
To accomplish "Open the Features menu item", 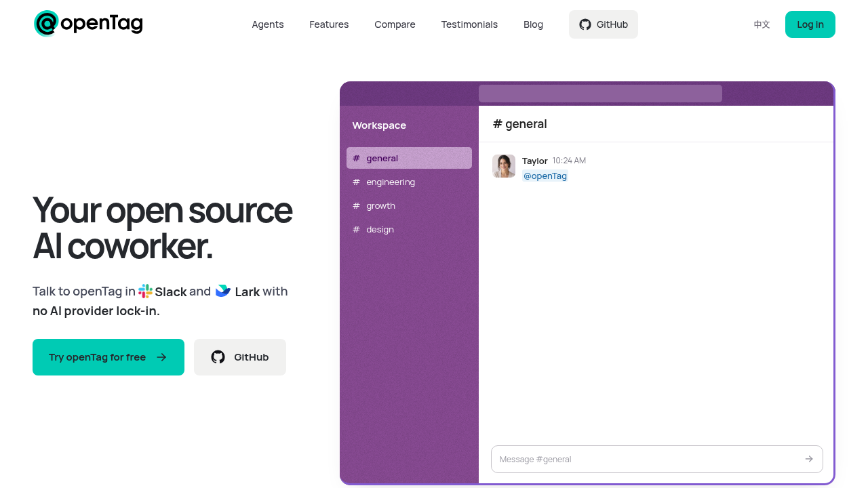I will (x=329, y=24).
